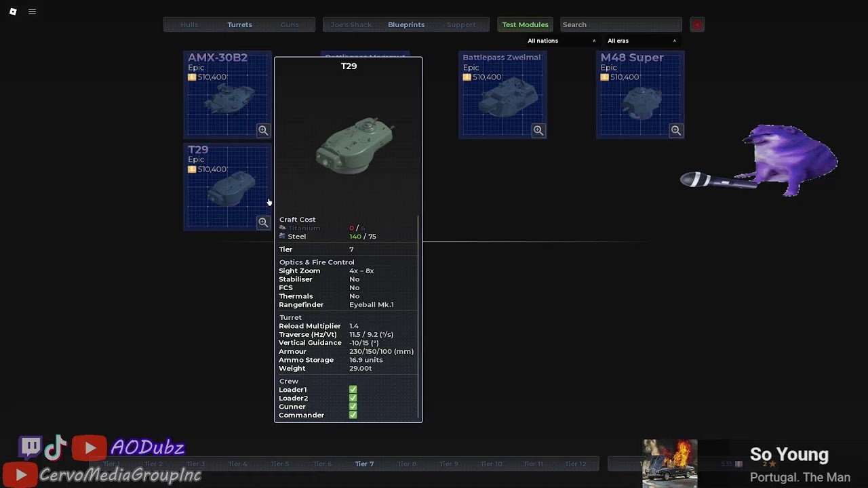Select Tier 11 in tier bar
The image size is (868, 488).
click(533, 464)
